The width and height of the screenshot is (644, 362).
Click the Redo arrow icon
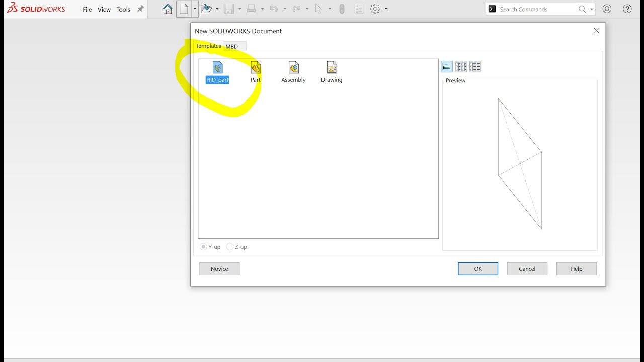pyautogui.click(x=296, y=9)
